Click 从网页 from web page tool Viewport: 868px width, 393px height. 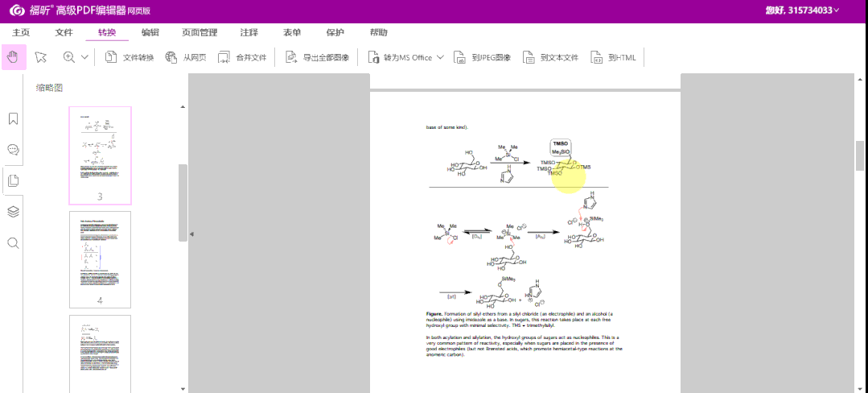pyautogui.click(x=186, y=57)
